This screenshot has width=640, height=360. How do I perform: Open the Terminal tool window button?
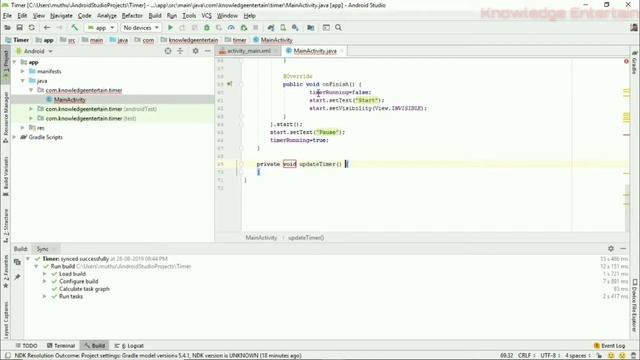pyautogui.click(x=61, y=346)
